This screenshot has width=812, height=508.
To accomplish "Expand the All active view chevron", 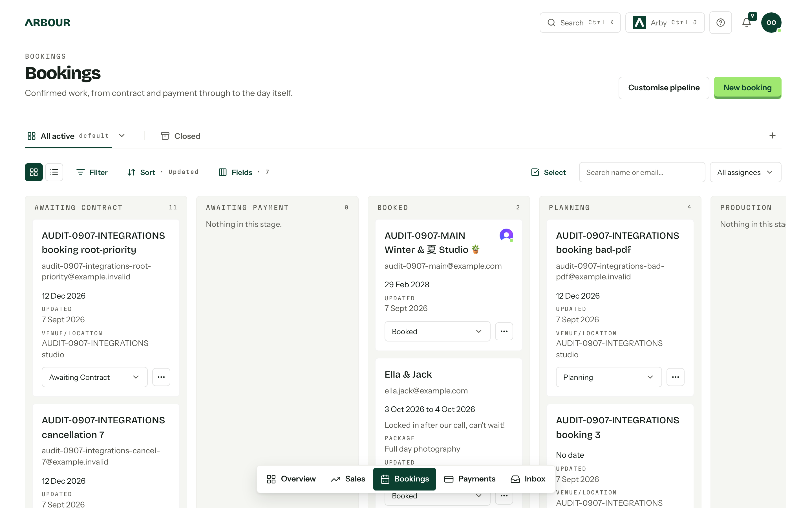I will tap(122, 135).
